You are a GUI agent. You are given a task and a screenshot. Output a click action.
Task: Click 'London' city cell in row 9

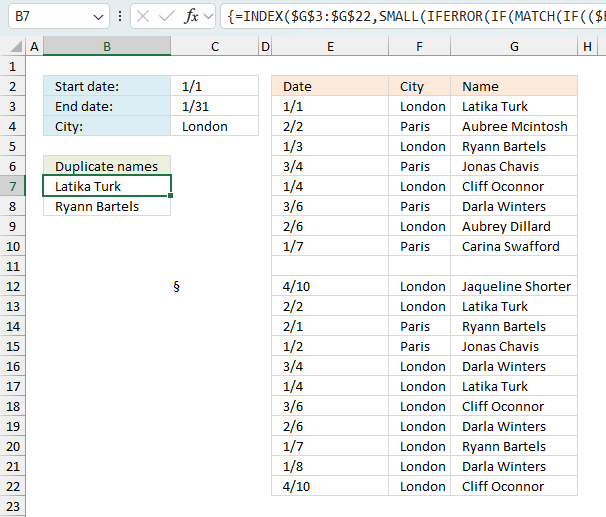coord(419,226)
